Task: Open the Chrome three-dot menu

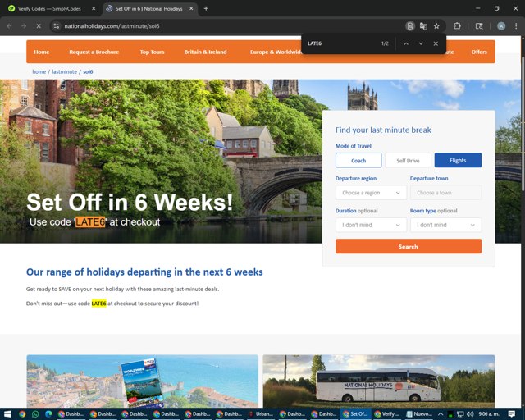Action: (516, 25)
